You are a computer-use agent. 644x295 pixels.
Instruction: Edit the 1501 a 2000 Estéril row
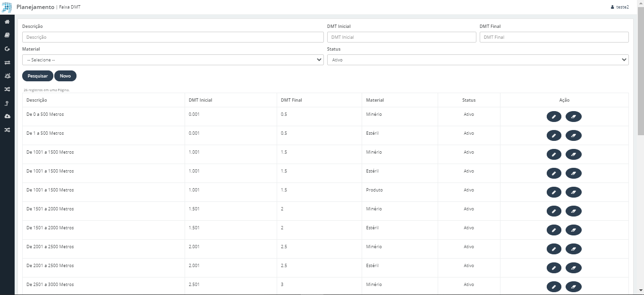(x=554, y=230)
